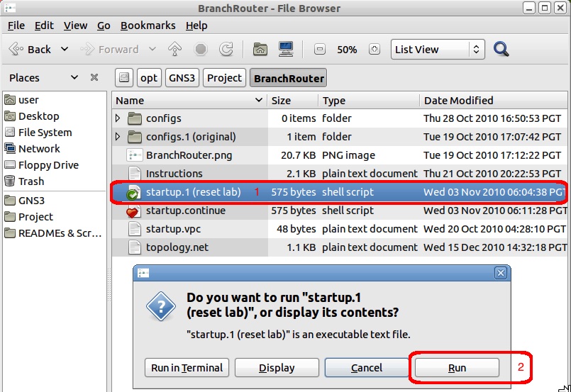The width and height of the screenshot is (571, 392).
Task: Click the Reload toolbar icon
Action: pyautogui.click(x=226, y=50)
